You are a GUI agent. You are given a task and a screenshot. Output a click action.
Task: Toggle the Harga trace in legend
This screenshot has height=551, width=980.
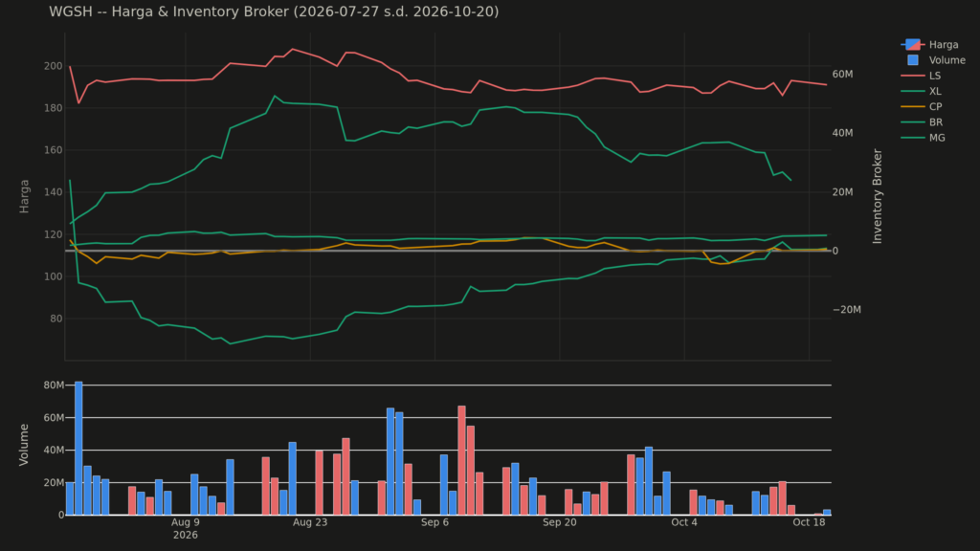click(929, 44)
